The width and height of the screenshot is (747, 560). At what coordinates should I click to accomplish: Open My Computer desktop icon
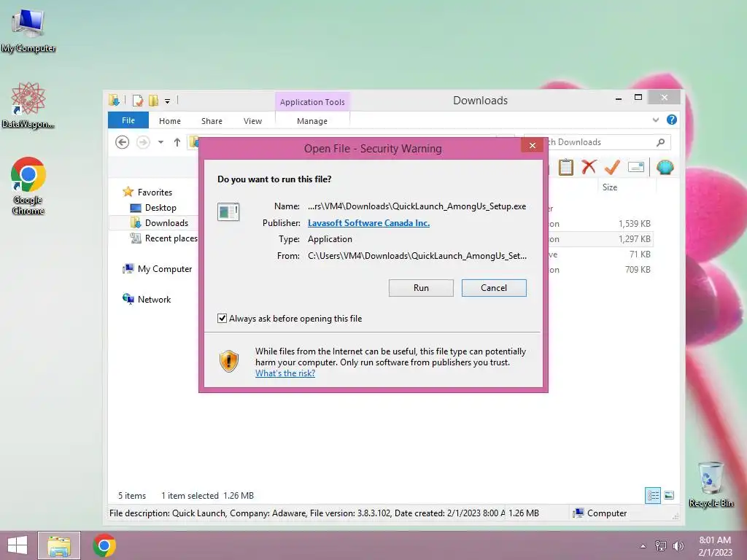click(x=28, y=31)
